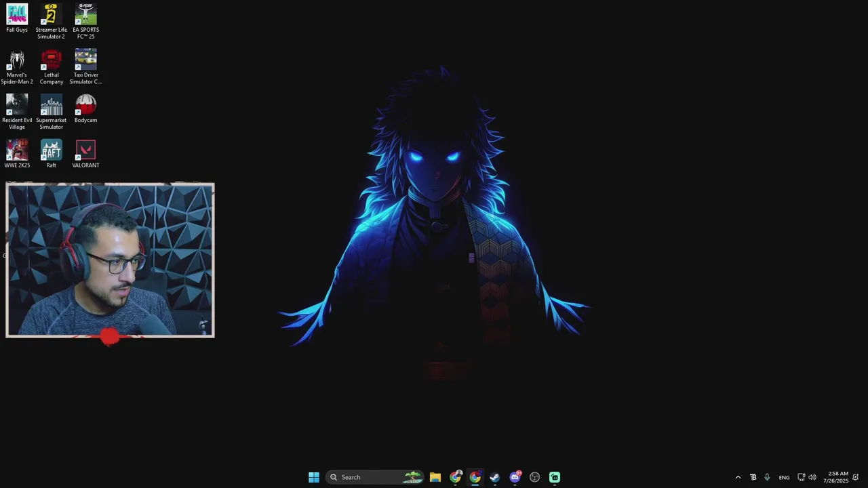Select the Fall Guys desktop shortcut
This screenshot has width=868, height=488.
pos(17,18)
